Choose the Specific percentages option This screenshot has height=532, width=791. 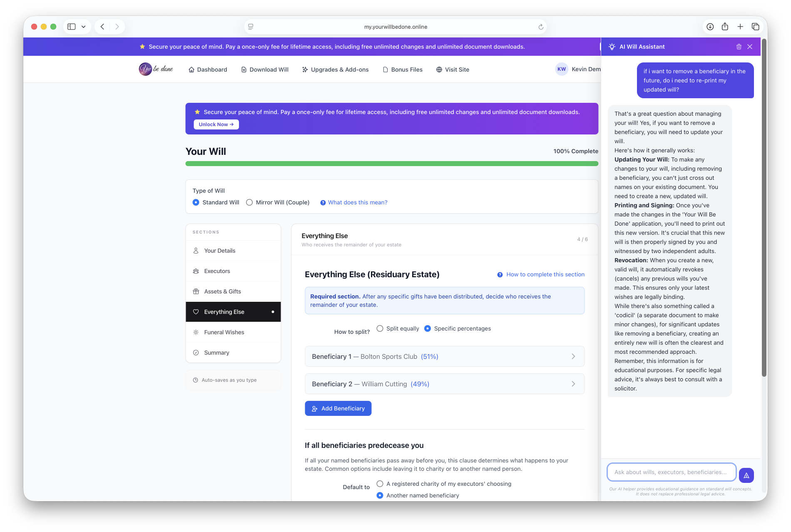tap(428, 328)
